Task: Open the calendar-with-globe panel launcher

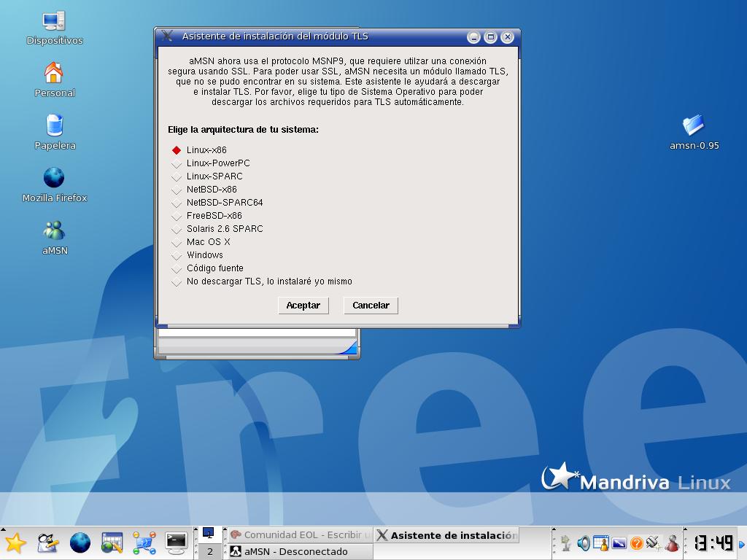Action: (112, 542)
